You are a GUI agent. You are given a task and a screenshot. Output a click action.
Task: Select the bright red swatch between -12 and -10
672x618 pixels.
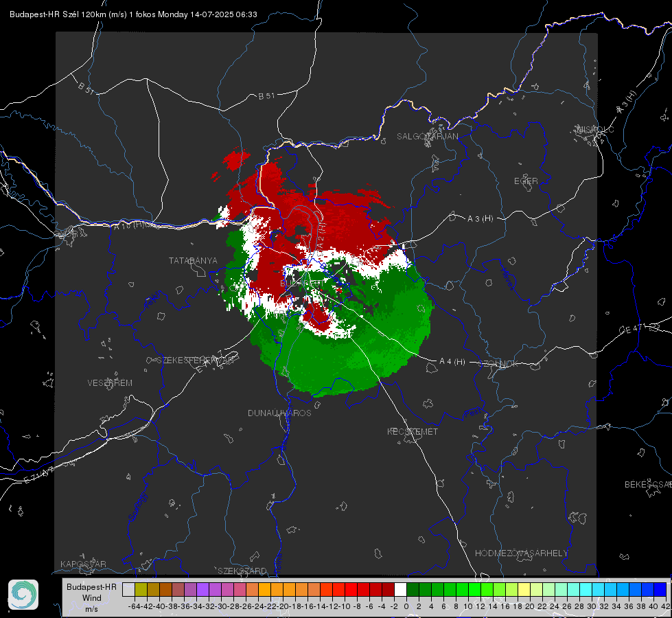point(338,590)
